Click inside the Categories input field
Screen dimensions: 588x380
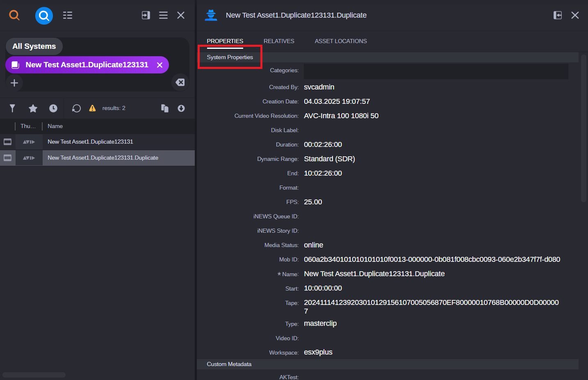pos(435,70)
